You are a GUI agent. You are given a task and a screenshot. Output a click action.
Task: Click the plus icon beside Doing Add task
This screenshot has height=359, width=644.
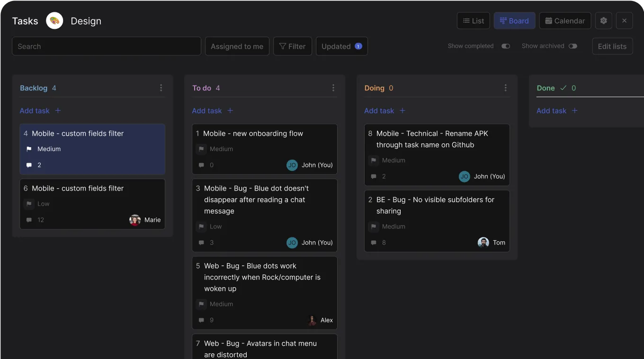402,110
